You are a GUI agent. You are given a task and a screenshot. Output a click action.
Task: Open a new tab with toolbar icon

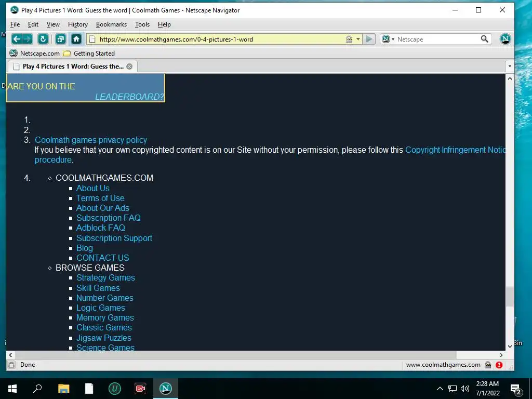point(60,39)
